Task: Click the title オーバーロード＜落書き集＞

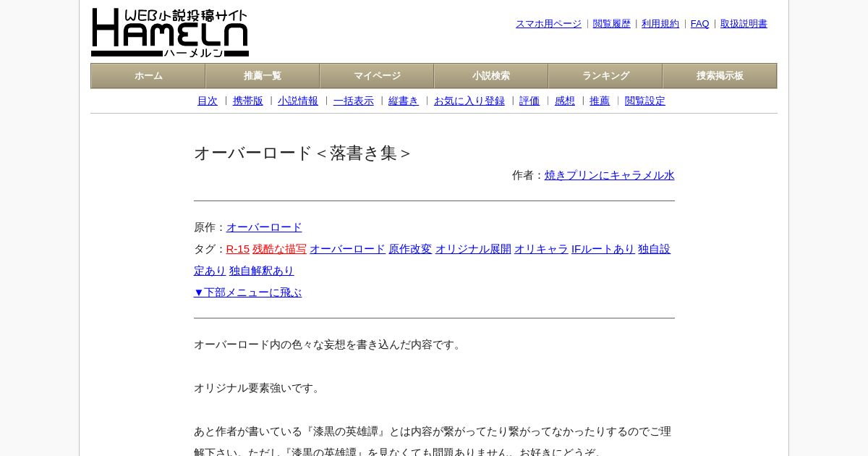Action: (302, 153)
